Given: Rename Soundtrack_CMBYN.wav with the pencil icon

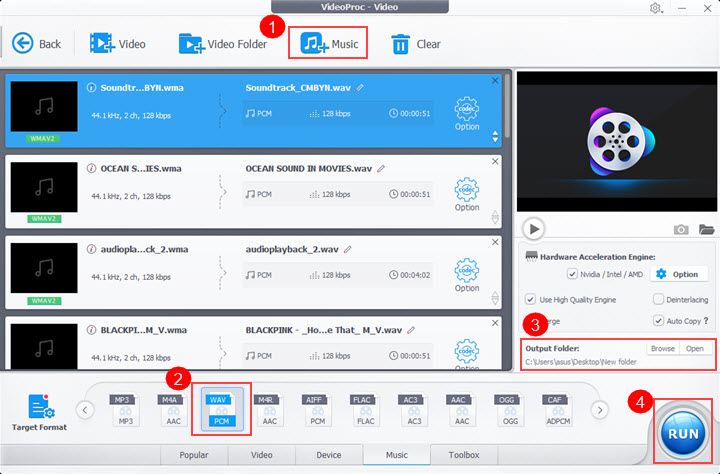Looking at the screenshot, I should click(360, 87).
